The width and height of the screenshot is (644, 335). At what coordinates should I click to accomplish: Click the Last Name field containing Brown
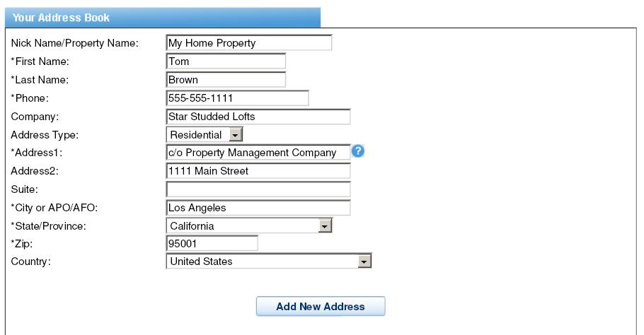point(226,80)
